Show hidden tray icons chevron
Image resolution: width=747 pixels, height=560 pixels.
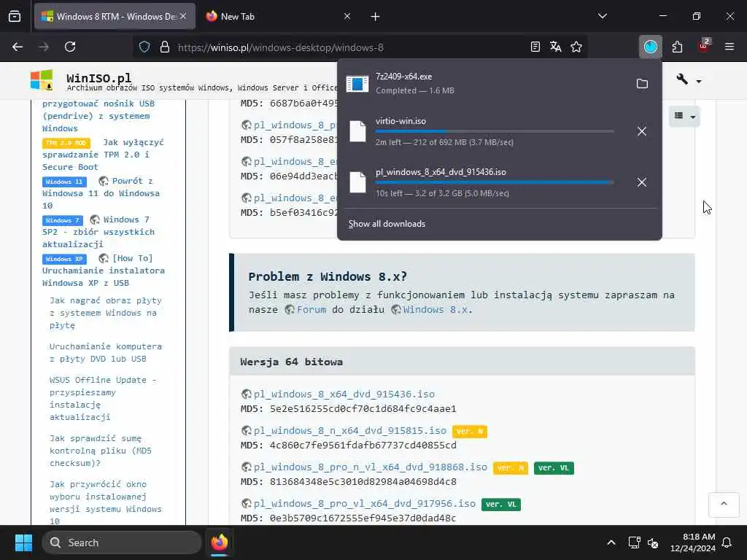tap(611, 542)
